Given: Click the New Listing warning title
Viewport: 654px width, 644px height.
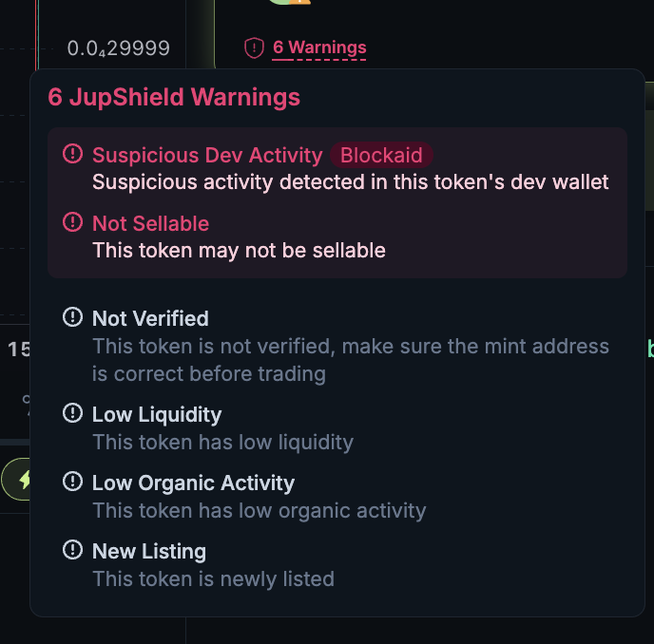Looking at the screenshot, I should (149, 551).
